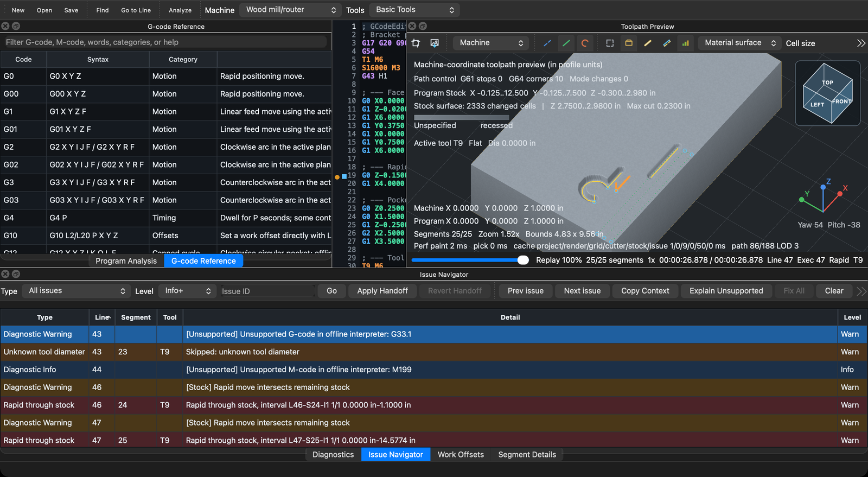Screen dimensions: 868x477
Task: Expand Toolpath Preview toolbar overflow chevrons
Action: (861, 43)
